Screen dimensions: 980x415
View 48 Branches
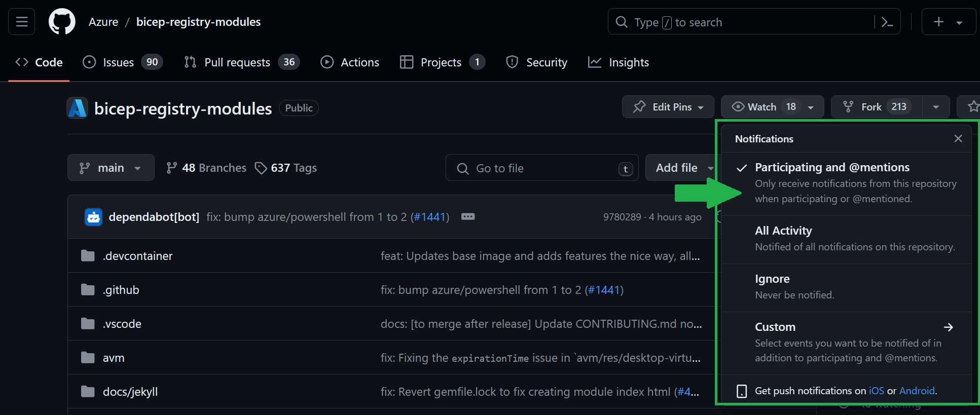coord(206,168)
